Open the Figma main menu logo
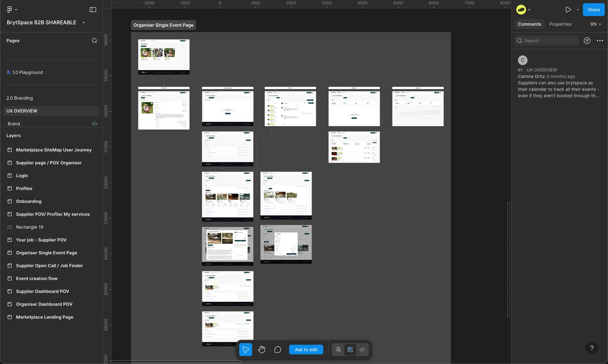The image size is (608, 364). click(9, 9)
